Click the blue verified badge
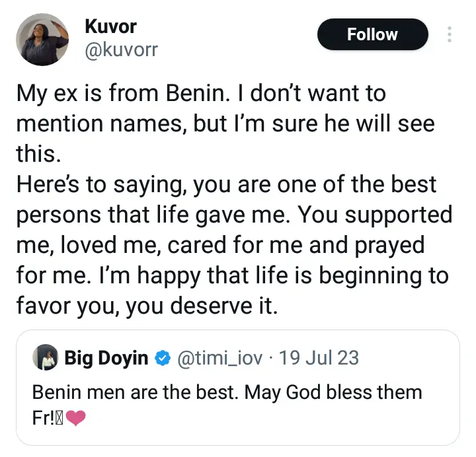Screen dimensions: 476x457 161,359
